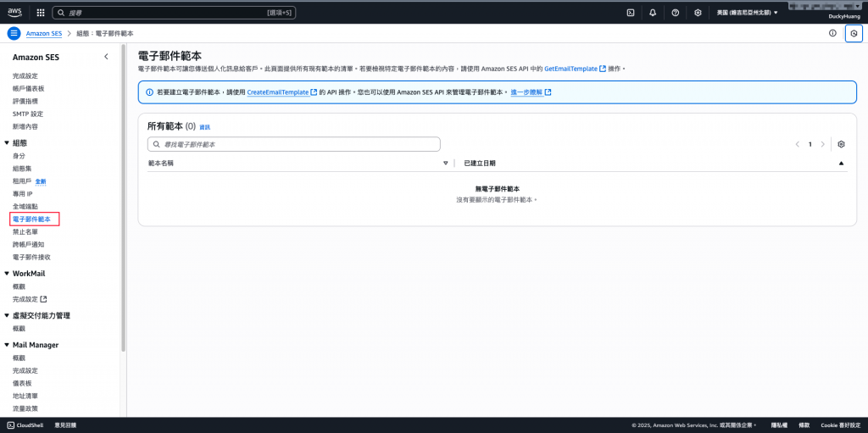Open the top bar settings gear
The height and width of the screenshot is (433, 868).
coord(698,12)
